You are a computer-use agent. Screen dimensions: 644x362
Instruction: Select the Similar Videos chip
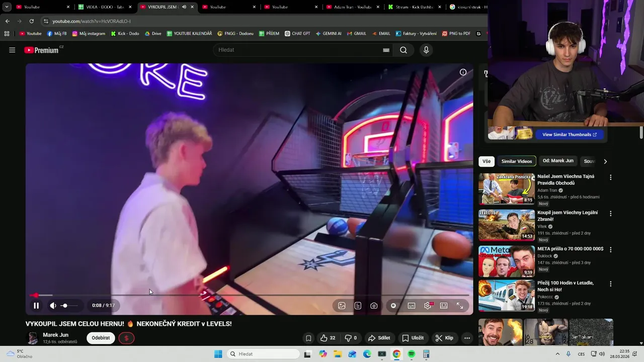pos(516,161)
